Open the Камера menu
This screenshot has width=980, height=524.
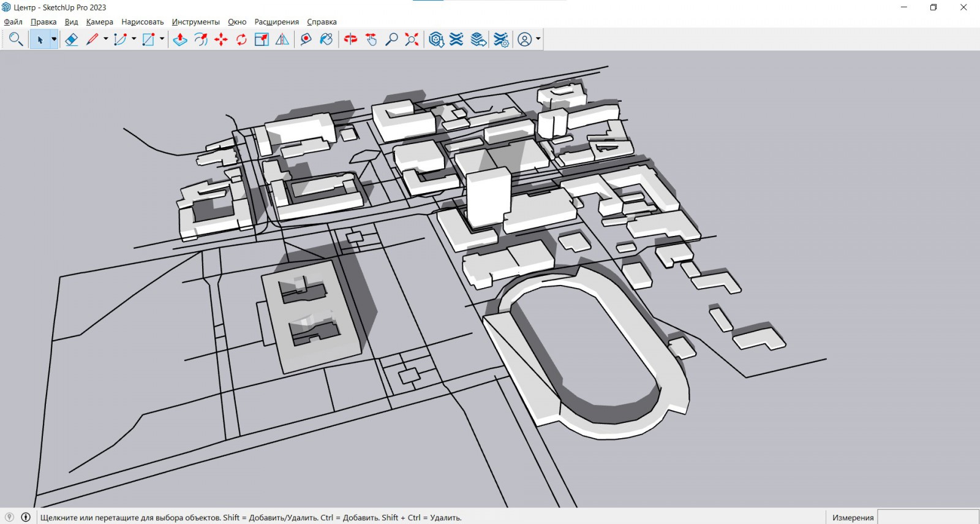[x=99, y=22]
